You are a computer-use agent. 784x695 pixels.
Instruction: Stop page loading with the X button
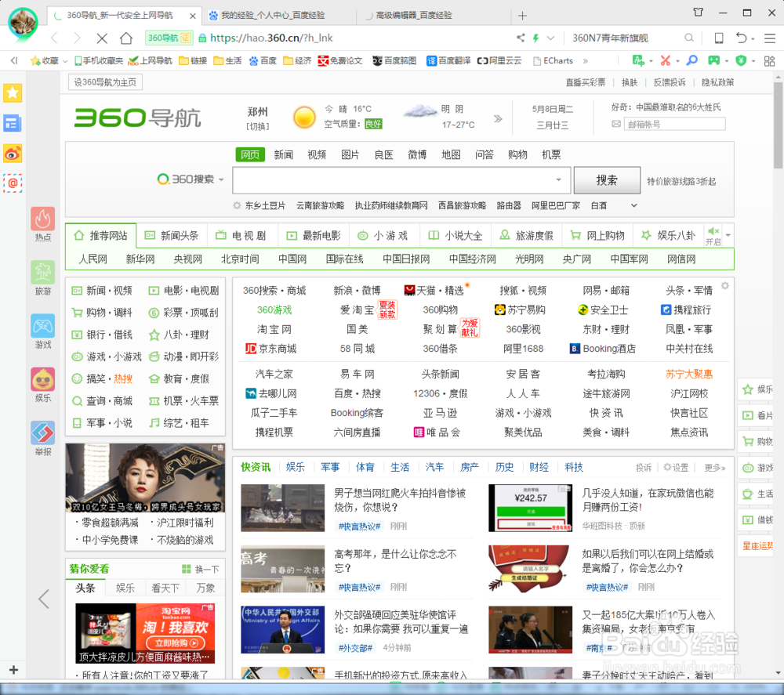point(101,38)
